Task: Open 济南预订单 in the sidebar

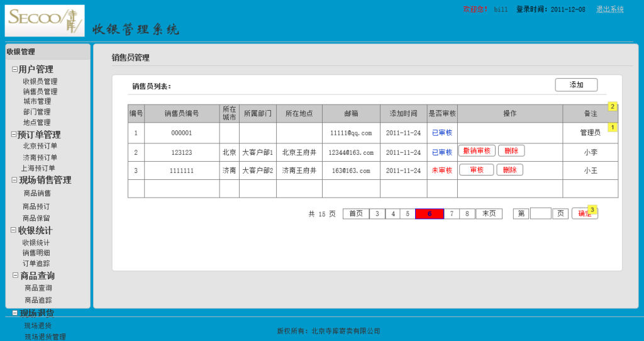Action: coord(40,157)
